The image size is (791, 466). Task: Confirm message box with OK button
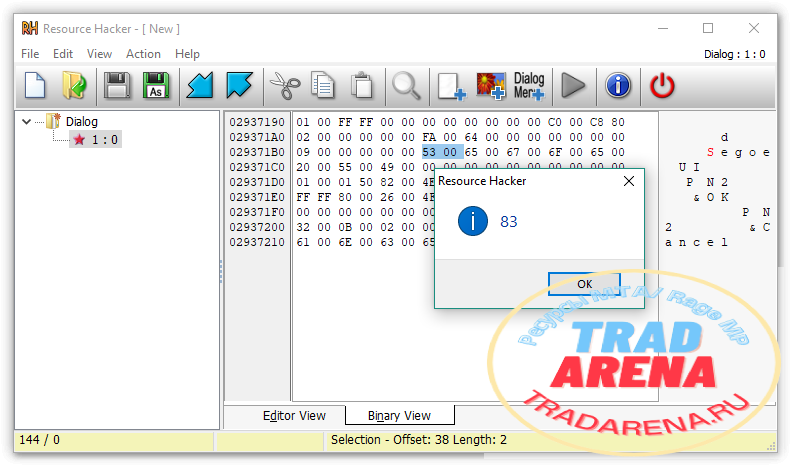584,284
